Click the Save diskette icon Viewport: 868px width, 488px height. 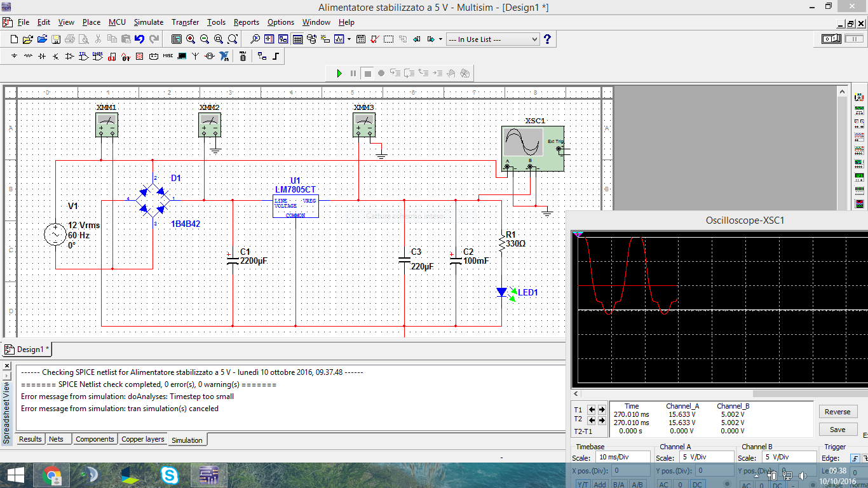(x=56, y=39)
